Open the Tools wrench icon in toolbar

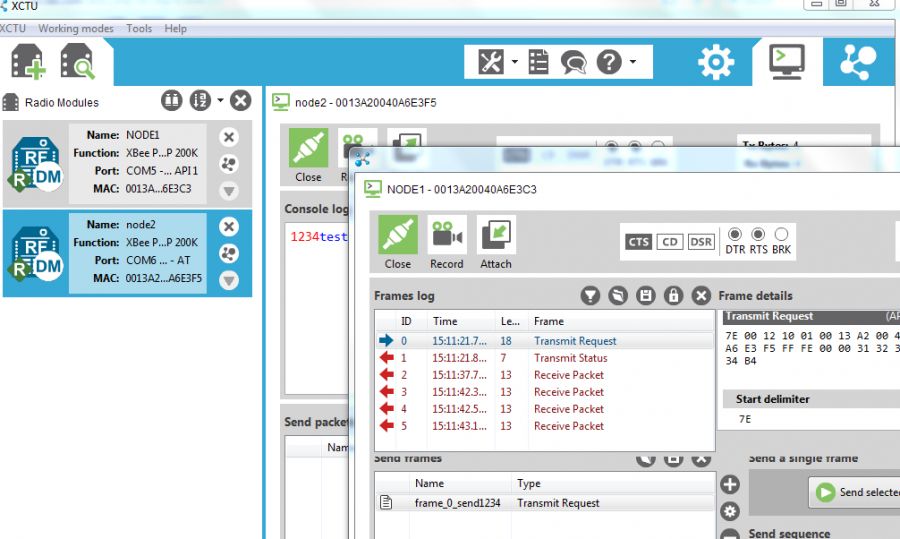pos(491,61)
